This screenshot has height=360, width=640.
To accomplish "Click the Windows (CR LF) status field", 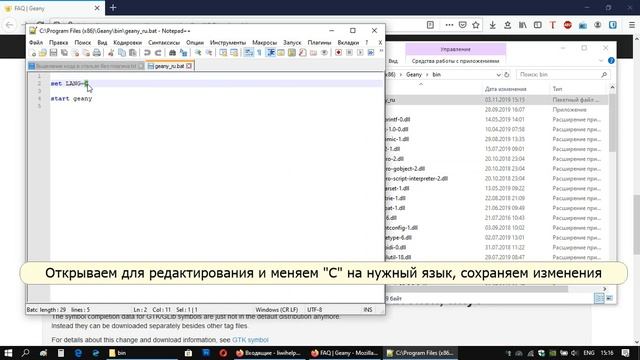I will point(276,310).
